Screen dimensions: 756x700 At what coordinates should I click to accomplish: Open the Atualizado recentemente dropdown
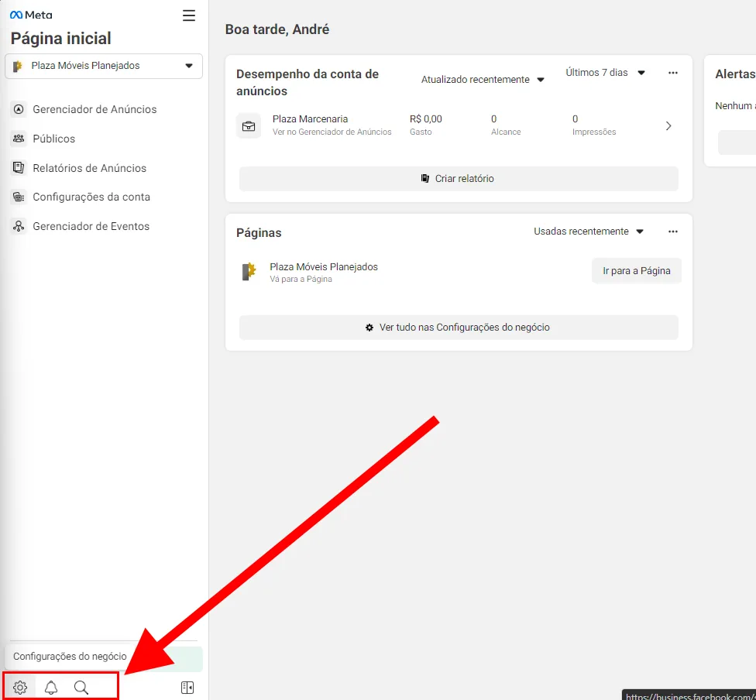coord(483,80)
